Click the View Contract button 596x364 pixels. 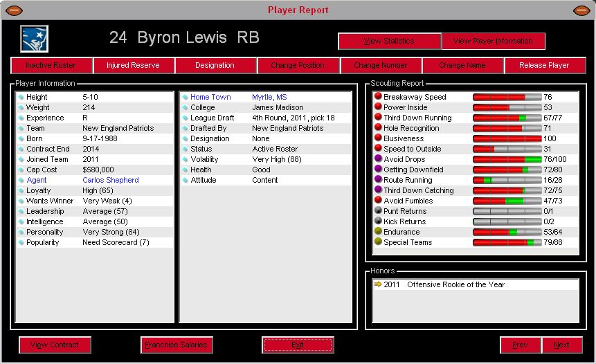click(55, 345)
